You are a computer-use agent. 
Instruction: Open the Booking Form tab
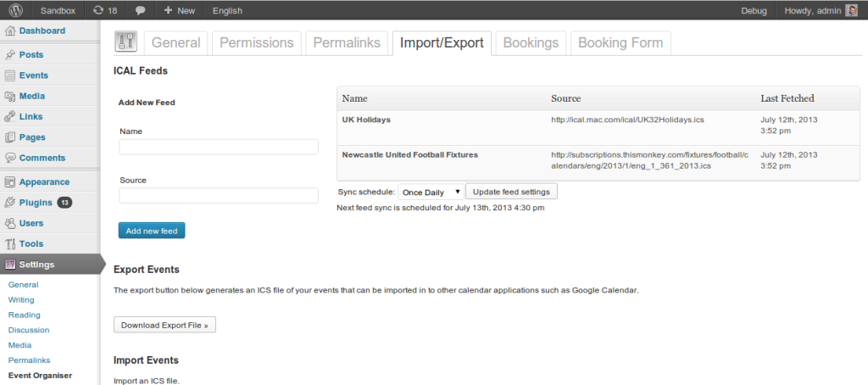tap(620, 43)
